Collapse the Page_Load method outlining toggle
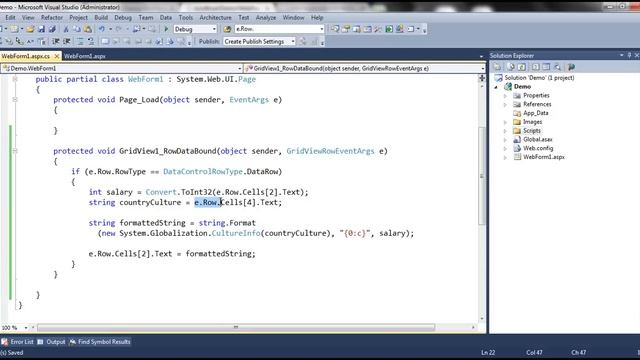This screenshot has height=360, width=640. [x=15, y=99]
